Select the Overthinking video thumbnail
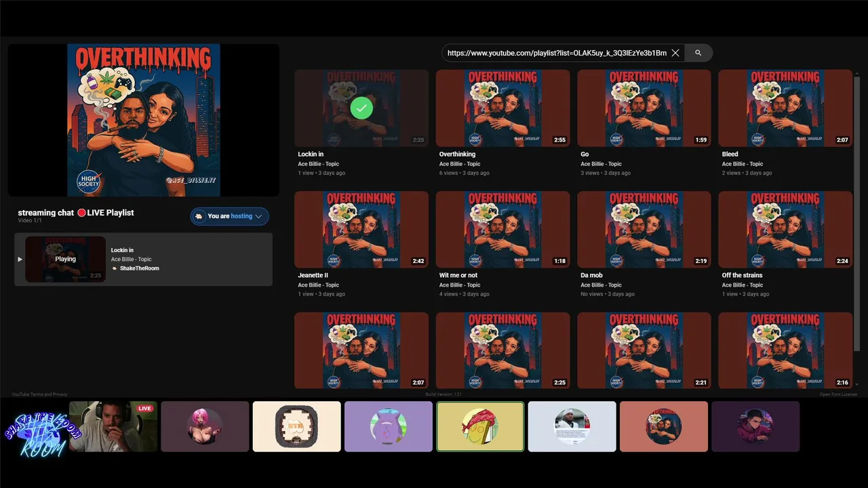Screen dimensions: 868x488 (502, 108)
